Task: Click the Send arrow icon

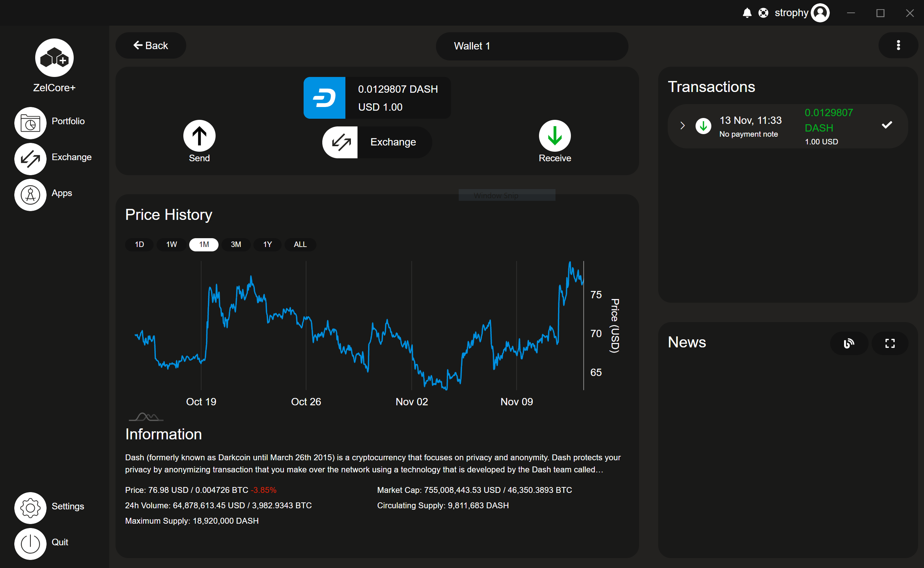Action: point(199,136)
